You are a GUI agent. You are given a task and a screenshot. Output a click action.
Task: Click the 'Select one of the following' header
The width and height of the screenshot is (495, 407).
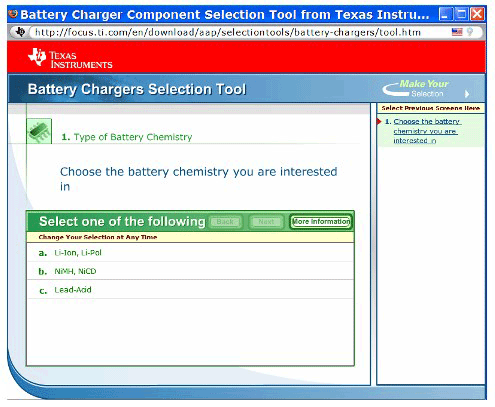coord(122,221)
